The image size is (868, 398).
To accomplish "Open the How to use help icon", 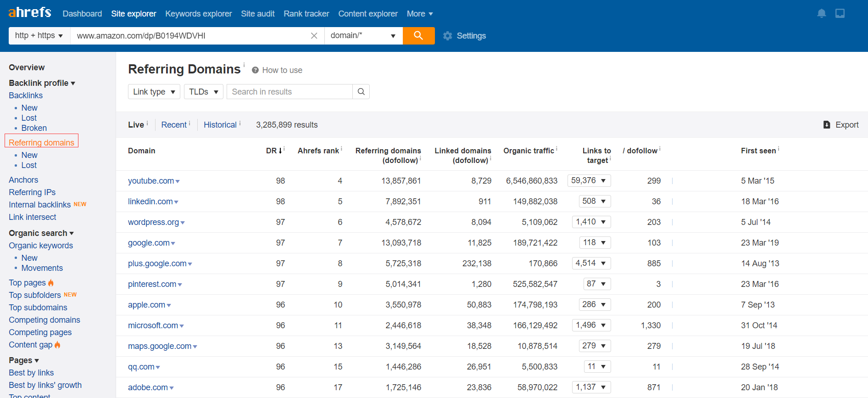I will pos(255,70).
